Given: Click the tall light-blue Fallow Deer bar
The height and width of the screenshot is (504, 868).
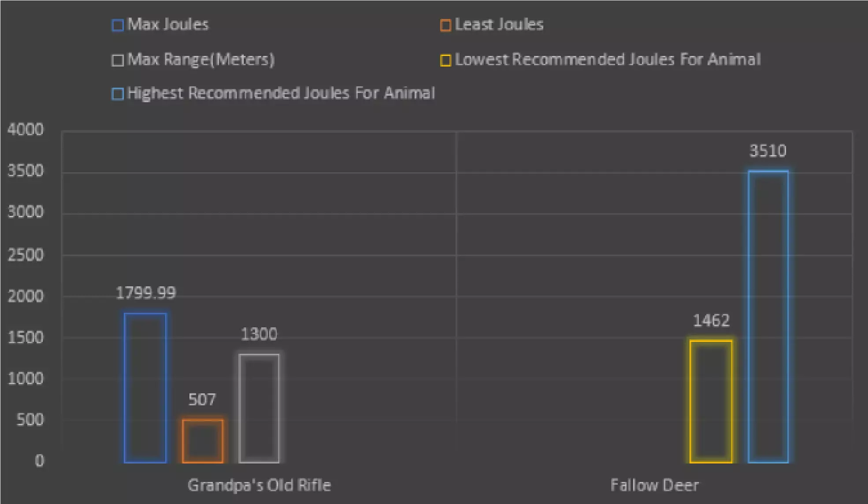Looking at the screenshot, I should tap(768, 316).
